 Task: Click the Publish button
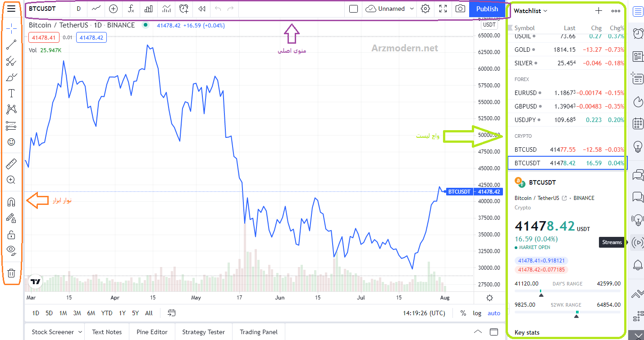pos(487,9)
